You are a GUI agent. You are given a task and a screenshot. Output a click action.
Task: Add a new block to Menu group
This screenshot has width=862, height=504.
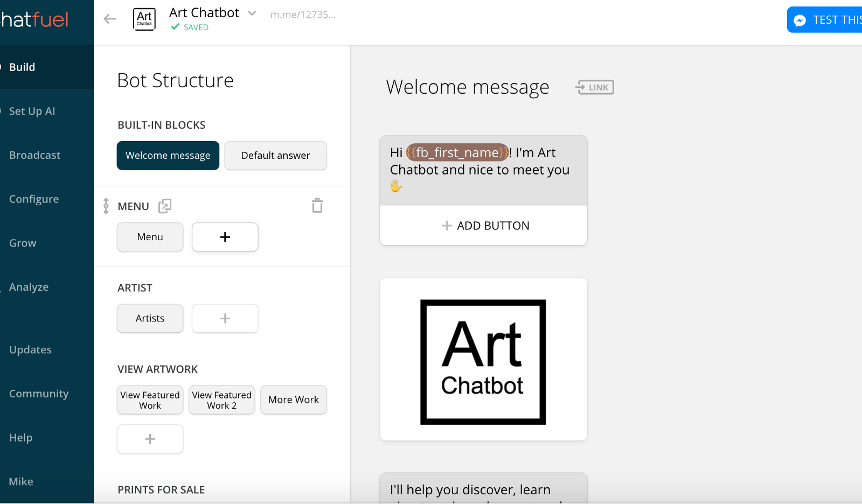[225, 237]
